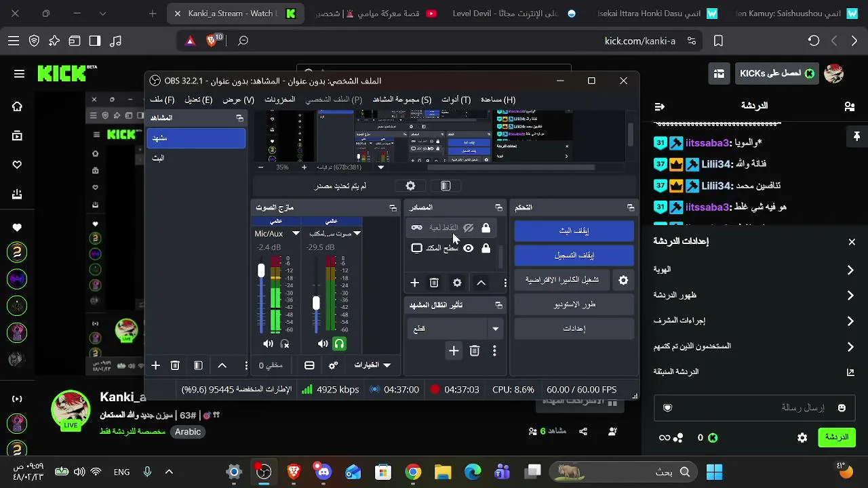Open transition properties three-dot menu
This screenshot has width=868, height=488.
494,350
